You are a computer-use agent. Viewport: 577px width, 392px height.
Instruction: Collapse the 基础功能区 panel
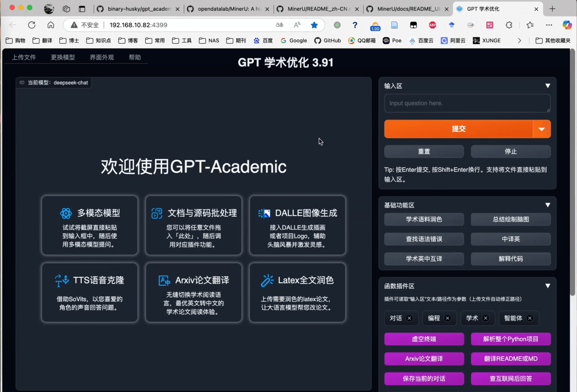click(548, 205)
